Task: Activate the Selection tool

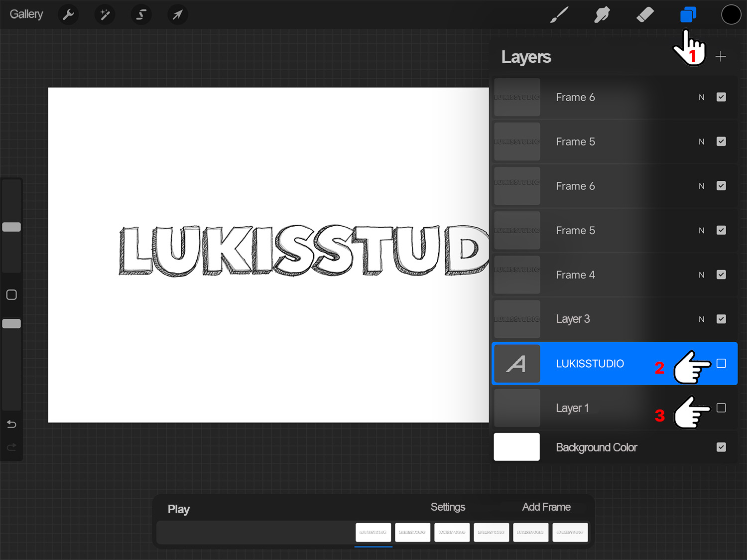Action: pos(141,14)
